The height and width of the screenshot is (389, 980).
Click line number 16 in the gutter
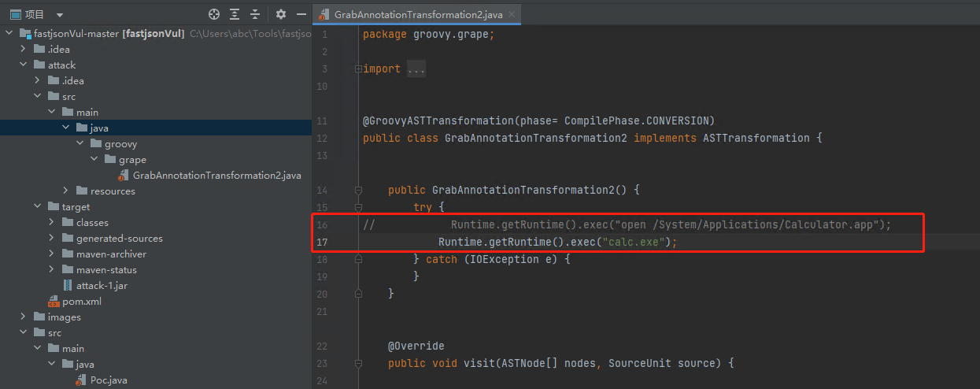(324, 224)
